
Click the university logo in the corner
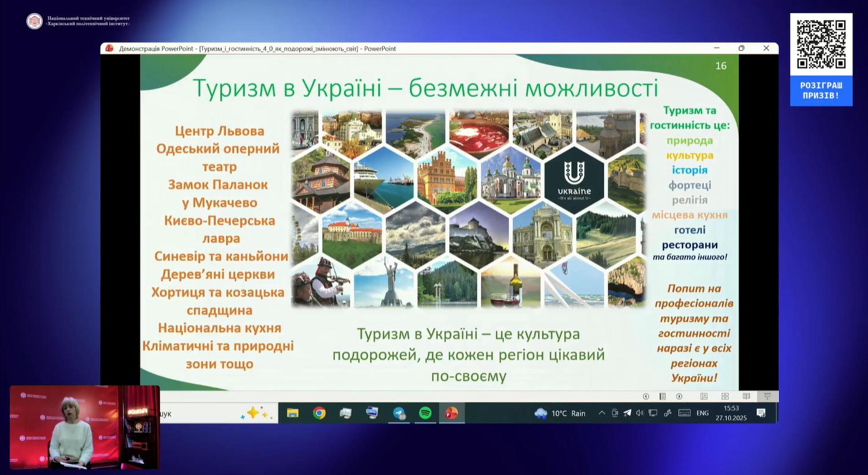point(35,21)
